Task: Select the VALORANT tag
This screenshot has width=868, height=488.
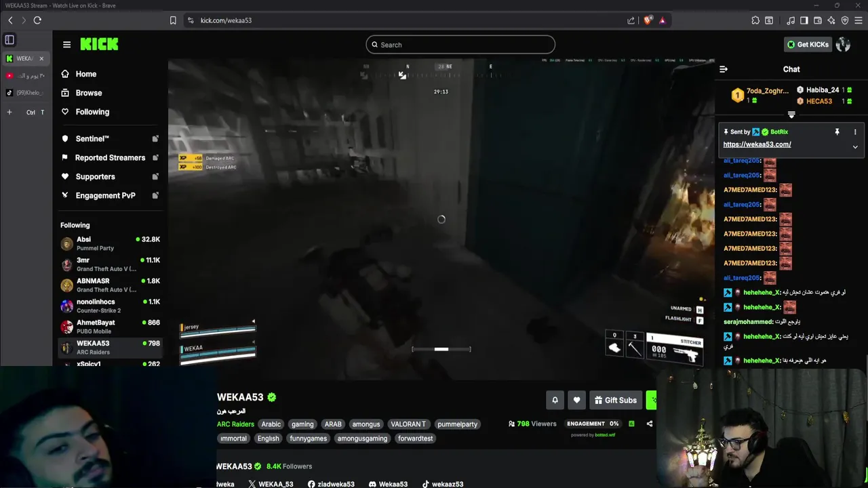Action: 408,424
